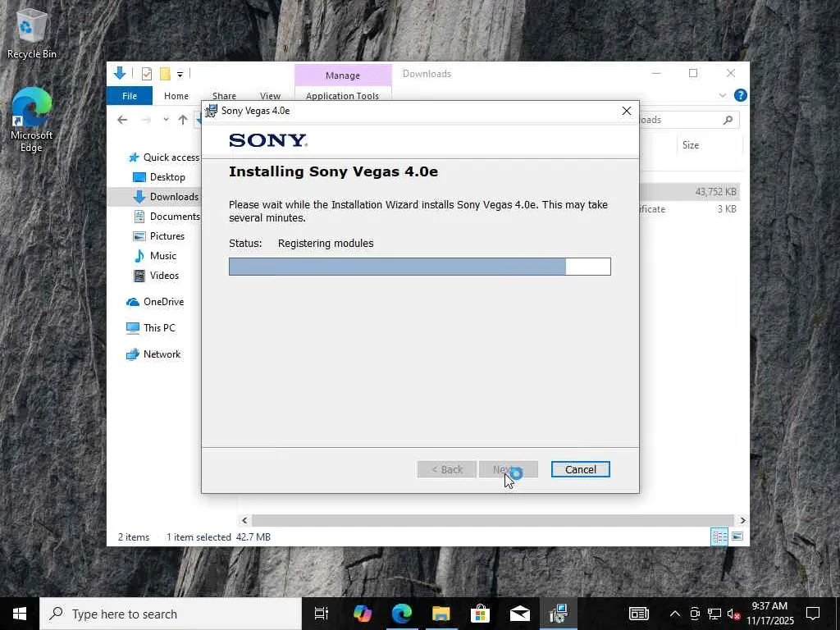Open Customize Quick Access Toolbar dropdown
The width and height of the screenshot is (840, 630).
180,75
